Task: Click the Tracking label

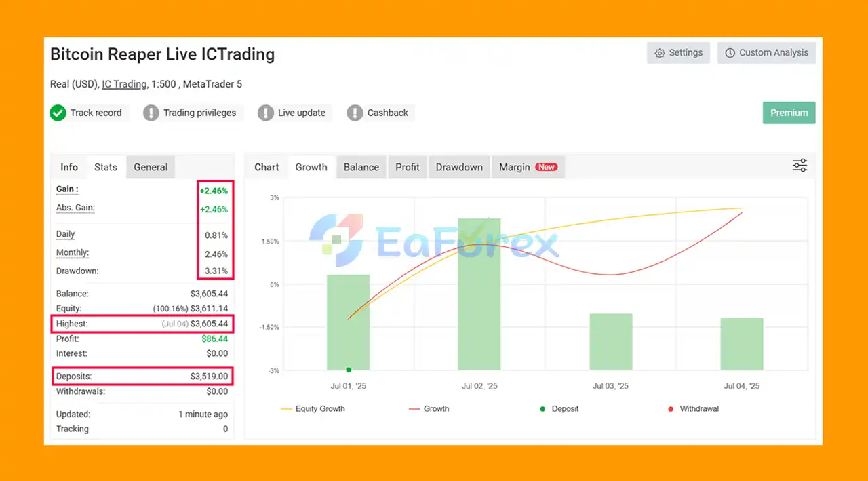Action: point(73,429)
